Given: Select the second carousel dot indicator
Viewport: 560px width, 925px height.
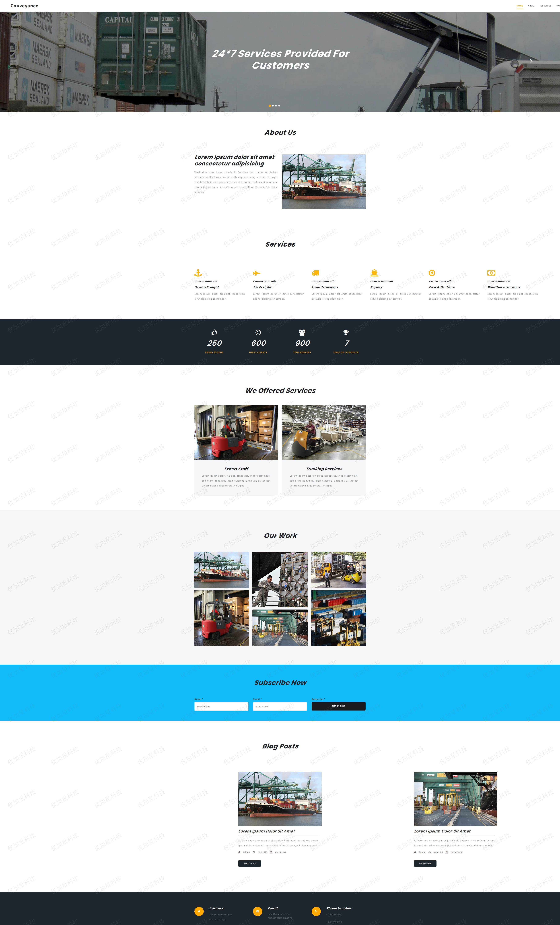Looking at the screenshot, I should click(x=274, y=106).
